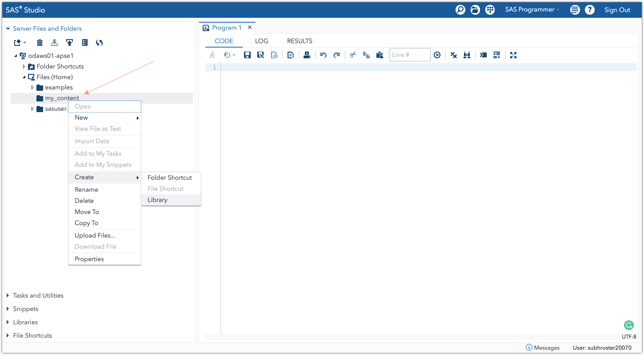This screenshot has width=644, height=355.
Task: Select the my_content folder
Action: click(102, 98)
